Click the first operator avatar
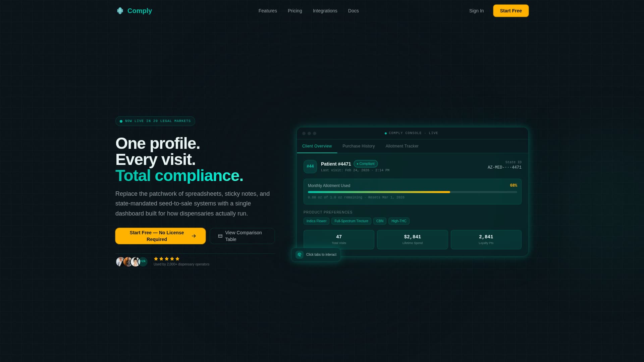 point(120,262)
